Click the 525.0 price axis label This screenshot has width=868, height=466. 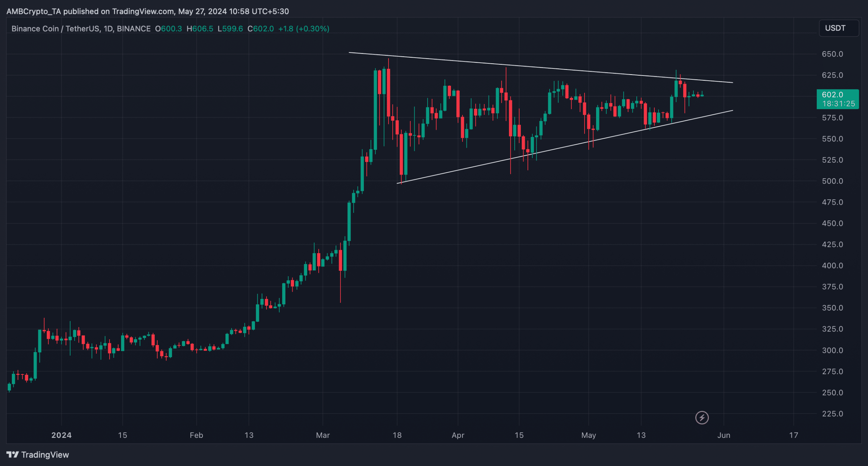pos(832,160)
